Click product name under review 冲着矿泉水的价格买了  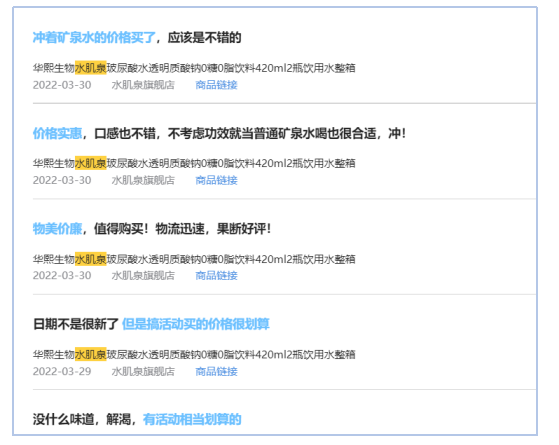[x=194, y=68]
